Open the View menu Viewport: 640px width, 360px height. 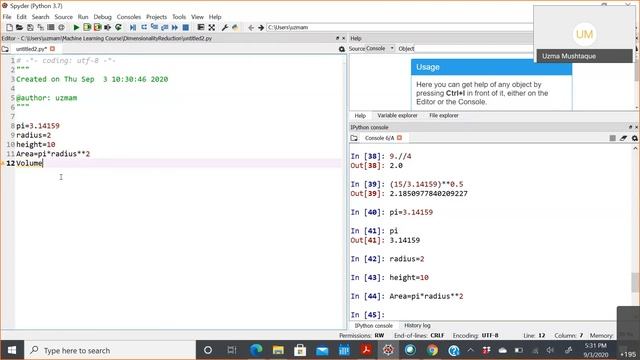(x=197, y=17)
